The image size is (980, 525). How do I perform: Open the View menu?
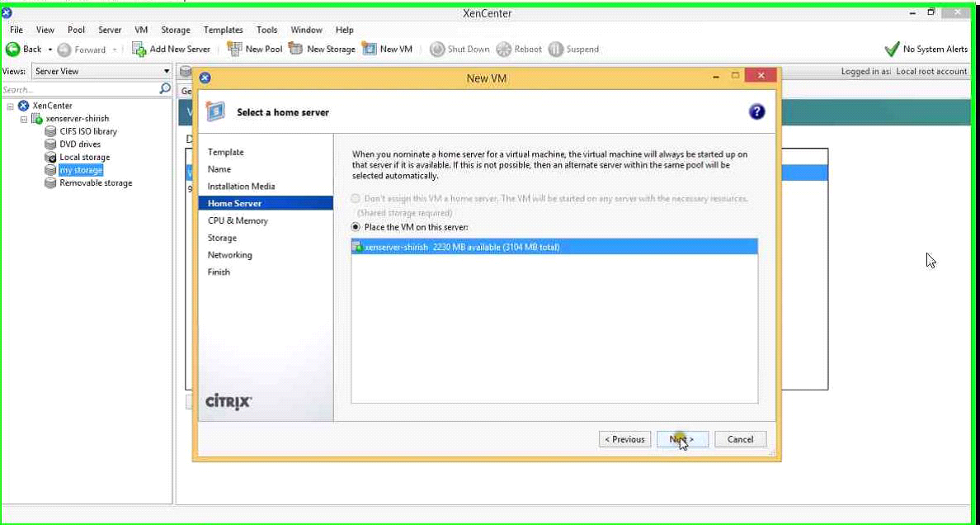(x=45, y=30)
